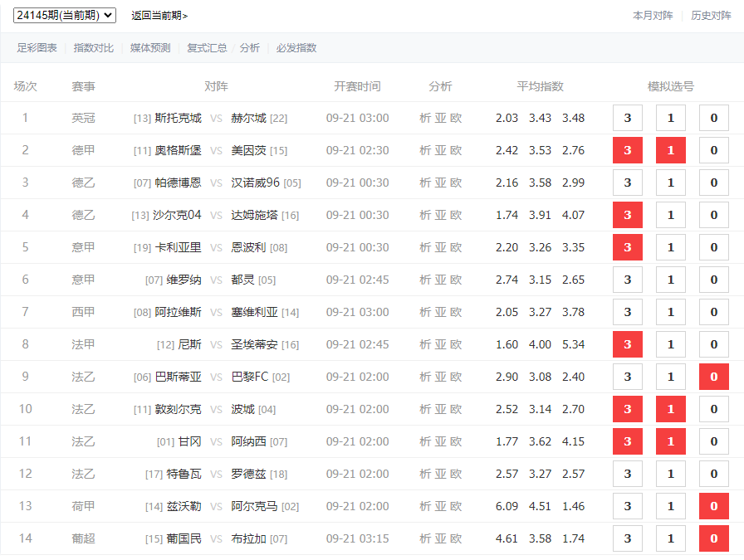Deselect pick 0 for match 9 巴斯蒂亚
This screenshot has height=560, width=744.
pos(714,377)
